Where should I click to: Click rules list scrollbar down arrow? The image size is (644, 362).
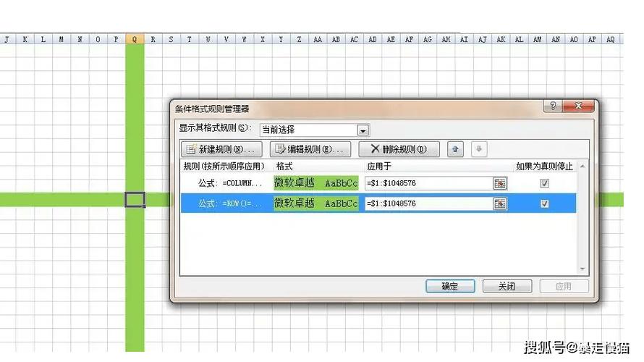pyautogui.click(x=582, y=269)
